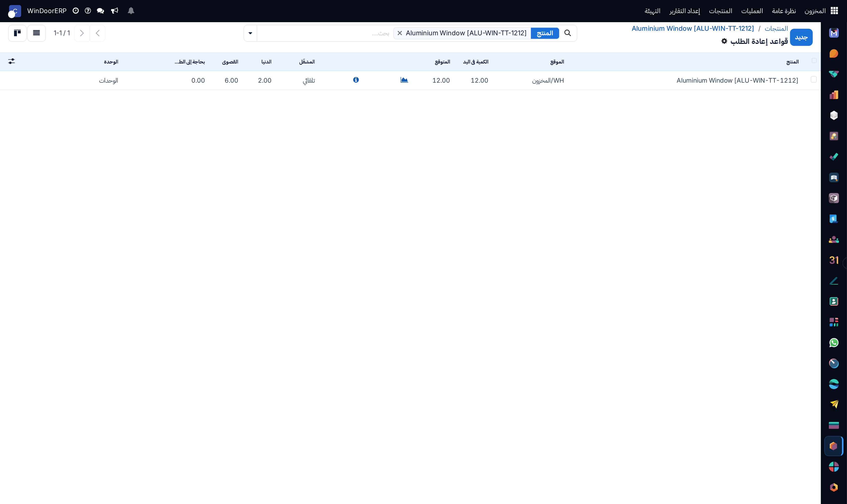Open the wave layers icon app in sidebar

(834, 384)
